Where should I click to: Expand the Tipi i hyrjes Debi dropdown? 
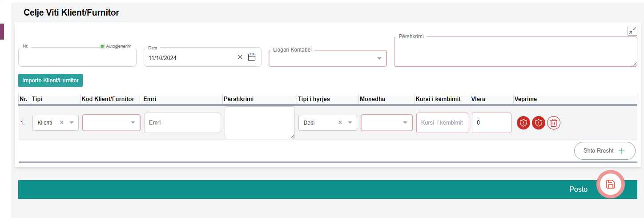(x=350, y=123)
